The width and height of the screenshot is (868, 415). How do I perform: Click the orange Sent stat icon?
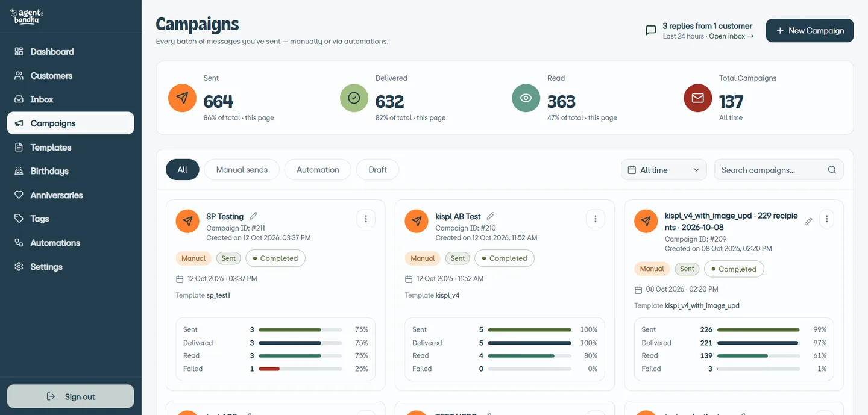point(182,98)
